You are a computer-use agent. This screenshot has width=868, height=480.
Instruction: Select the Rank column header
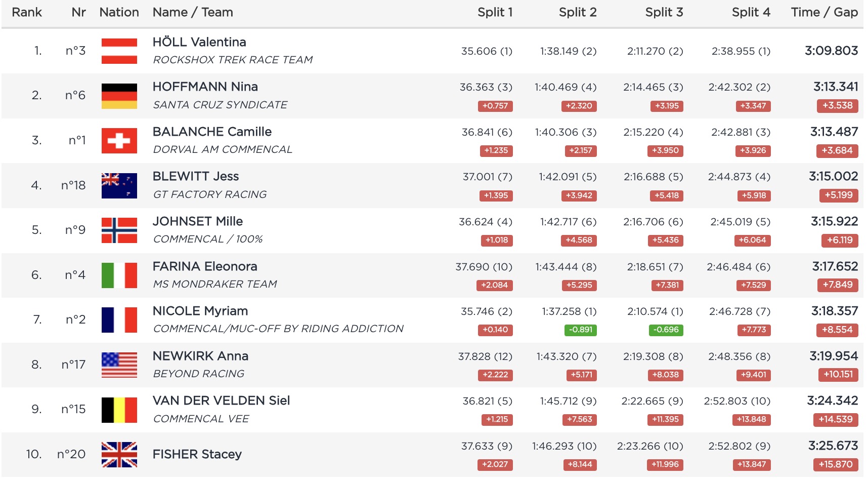tap(27, 12)
